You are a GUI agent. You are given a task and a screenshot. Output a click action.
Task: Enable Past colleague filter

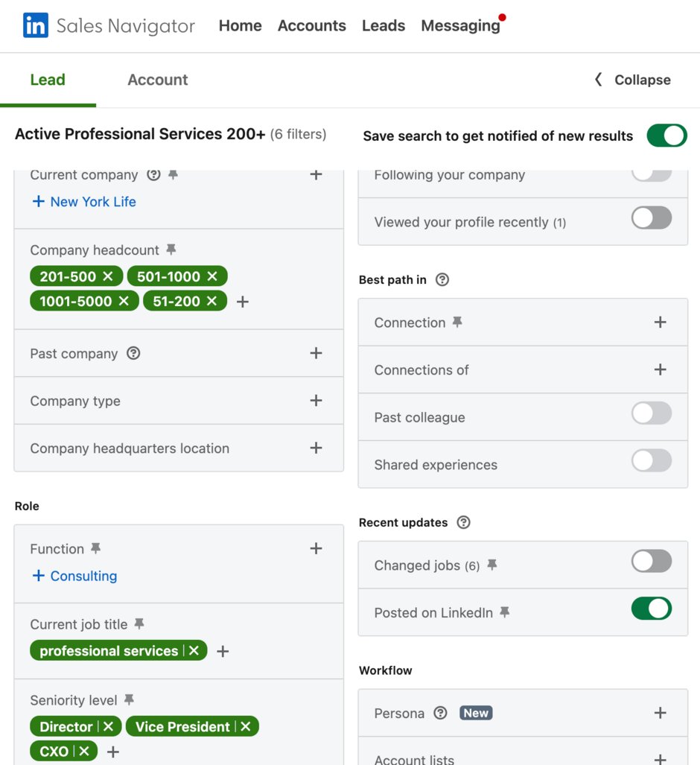tap(652, 413)
